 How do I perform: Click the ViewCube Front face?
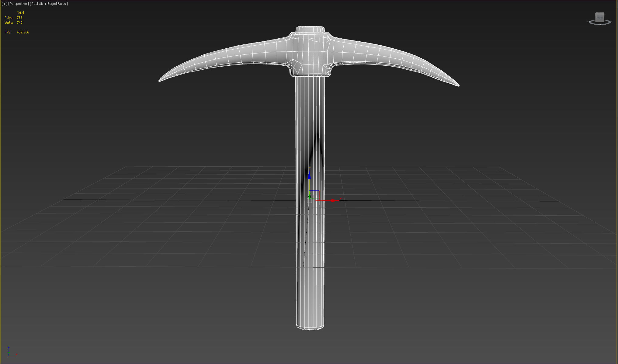pyautogui.click(x=599, y=17)
